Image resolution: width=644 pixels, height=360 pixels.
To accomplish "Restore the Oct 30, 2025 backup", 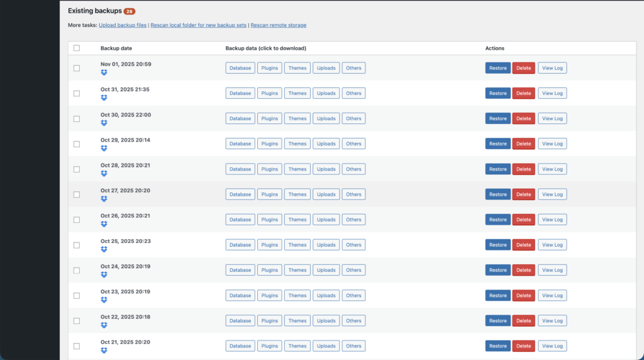I will click(x=497, y=118).
